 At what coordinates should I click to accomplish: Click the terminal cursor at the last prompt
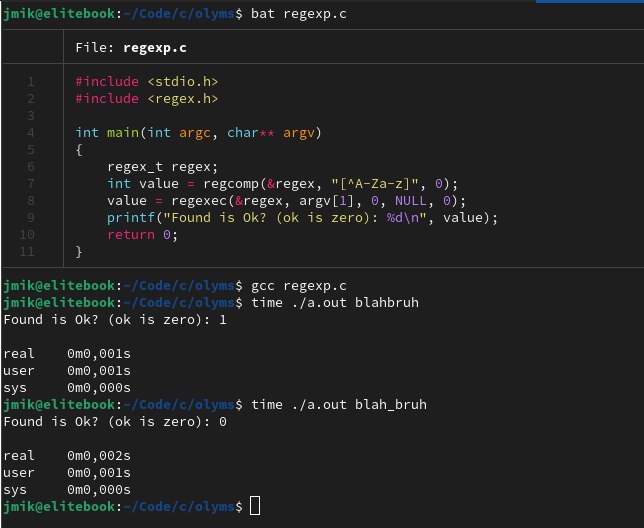pyautogui.click(x=255, y=505)
